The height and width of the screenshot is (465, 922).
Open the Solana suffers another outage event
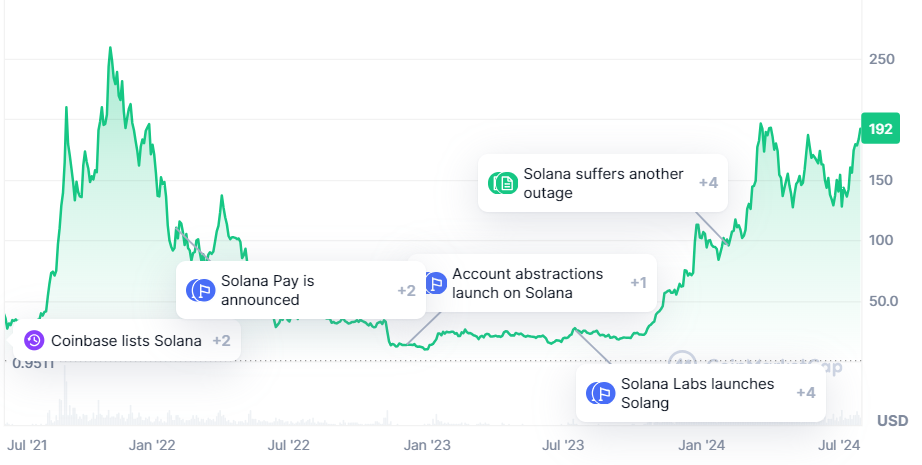point(603,183)
